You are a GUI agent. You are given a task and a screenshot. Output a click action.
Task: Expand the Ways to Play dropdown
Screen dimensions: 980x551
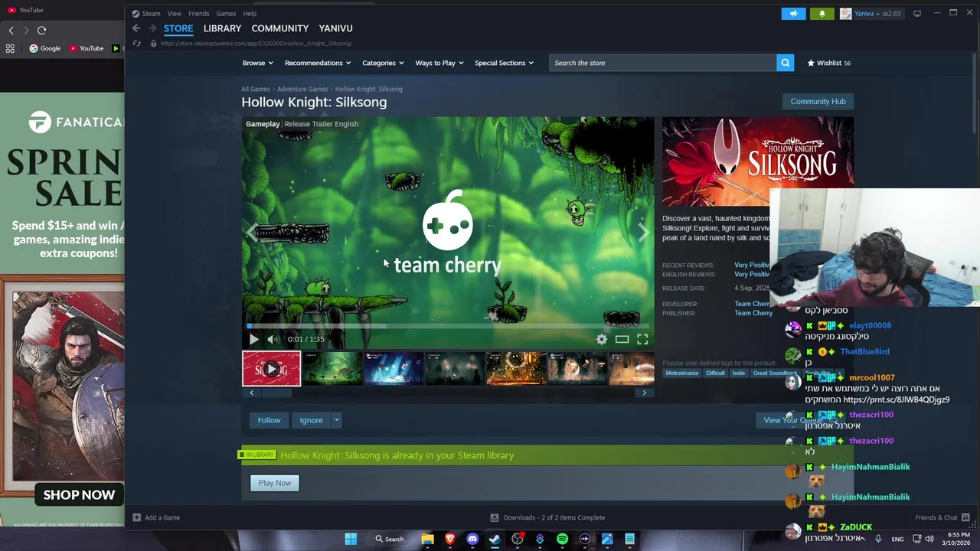point(439,63)
